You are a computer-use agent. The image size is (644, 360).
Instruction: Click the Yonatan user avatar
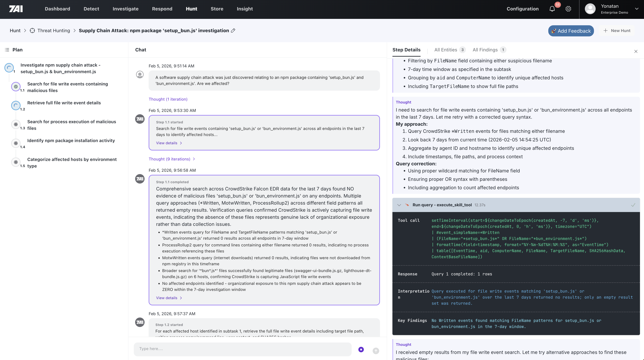(x=590, y=9)
